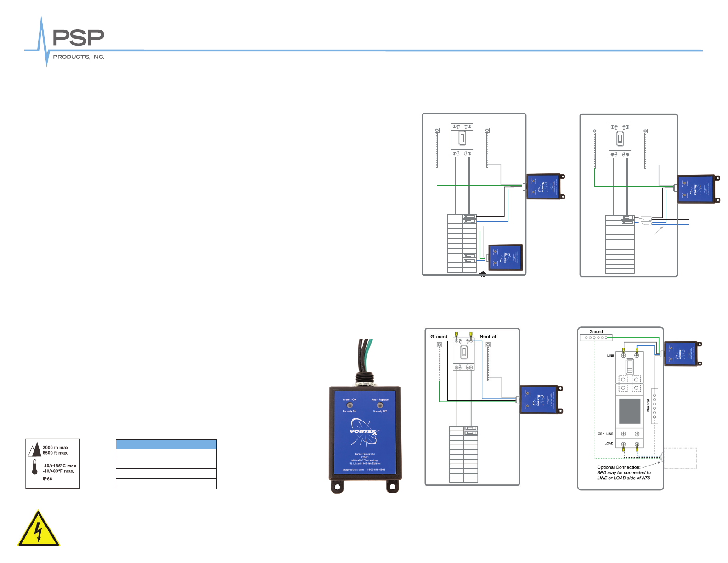Image resolution: width=728 pixels, height=563 pixels.
Task: Click the GEN LINE label on ATS diagram
Action: pos(605,434)
